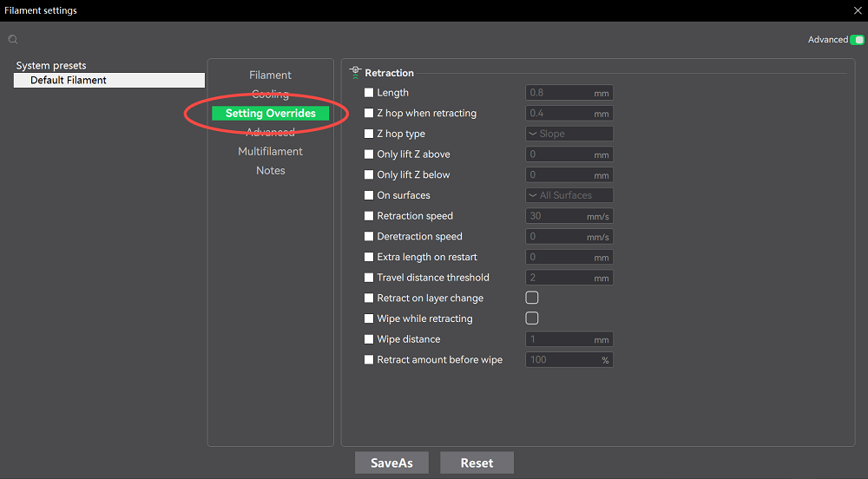Click the Reset button

[x=477, y=463]
